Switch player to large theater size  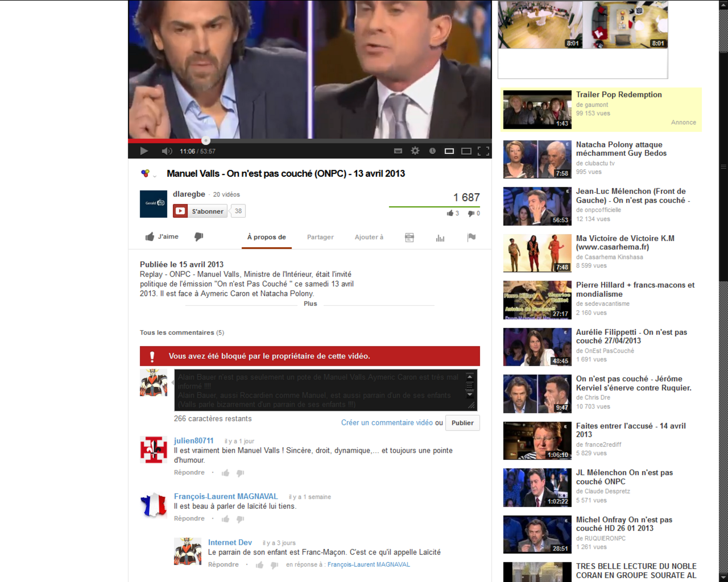[x=466, y=151]
